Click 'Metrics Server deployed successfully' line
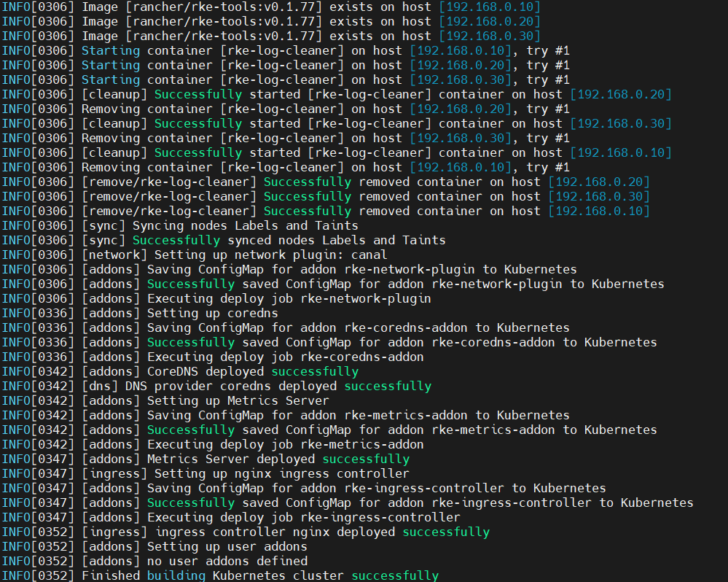Viewport: 728px width, 582px height. (206, 459)
